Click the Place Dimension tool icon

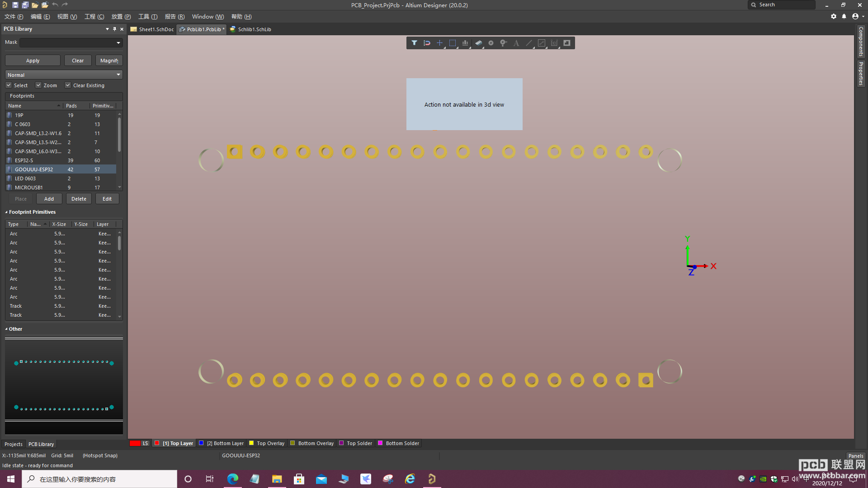click(554, 43)
